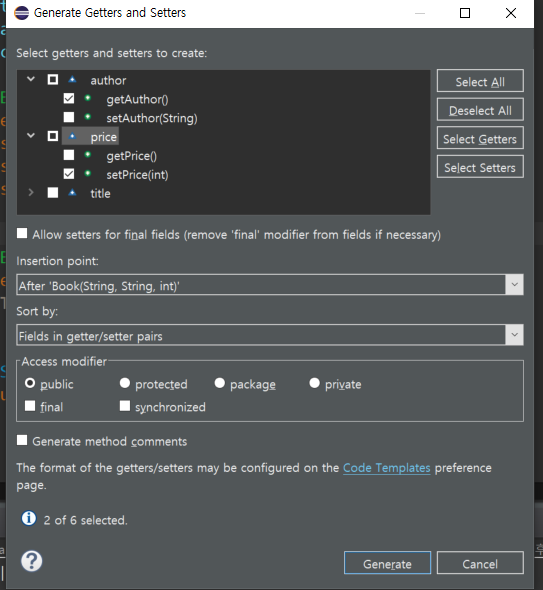The width and height of the screenshot is (543, 590).
Task: Click the green method icon beside setAuthor(String)
Action: (88, 117)
